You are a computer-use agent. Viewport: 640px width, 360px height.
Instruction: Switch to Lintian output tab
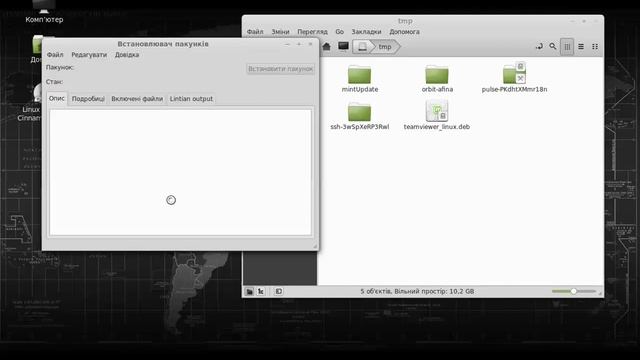(191, 99)
